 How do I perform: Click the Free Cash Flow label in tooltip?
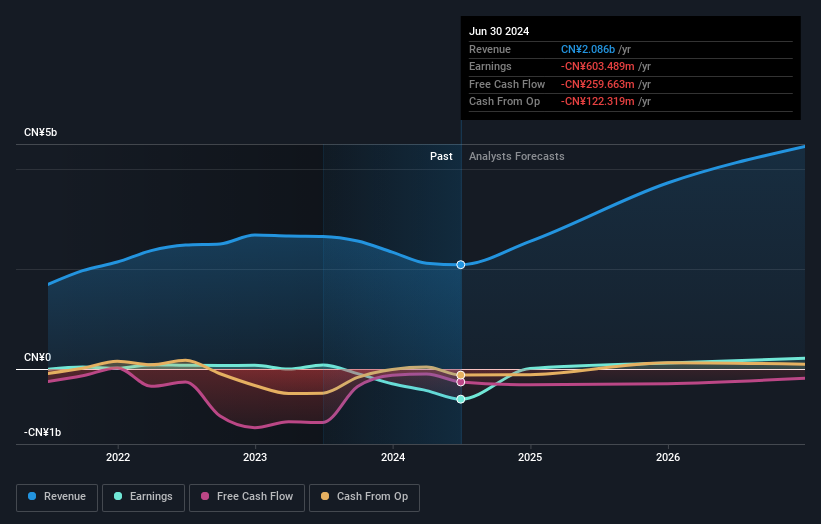507,84
